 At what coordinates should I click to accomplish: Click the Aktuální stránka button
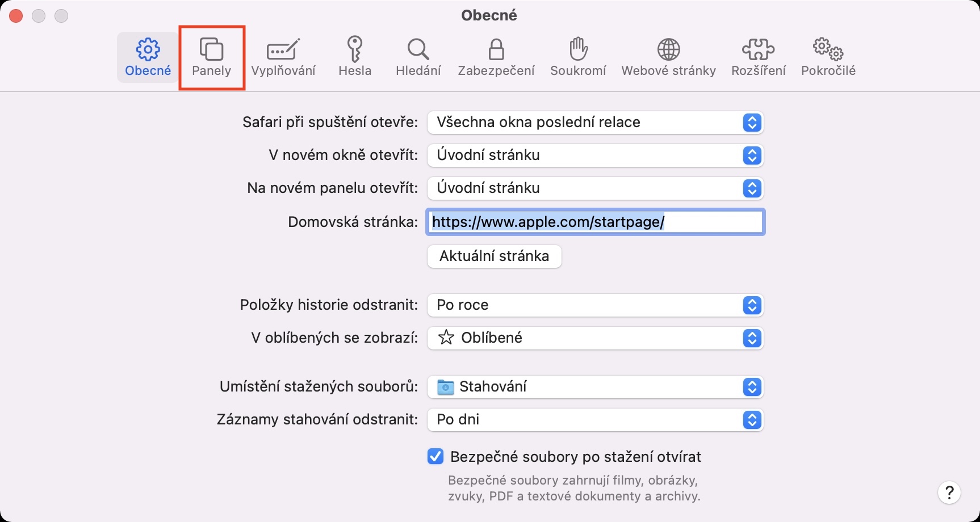tap(494, 256)
